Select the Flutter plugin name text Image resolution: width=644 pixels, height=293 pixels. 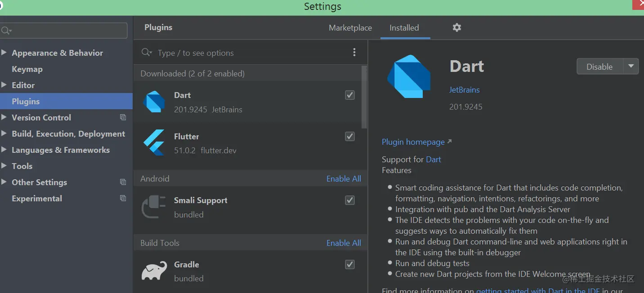[x=186, y=137]
